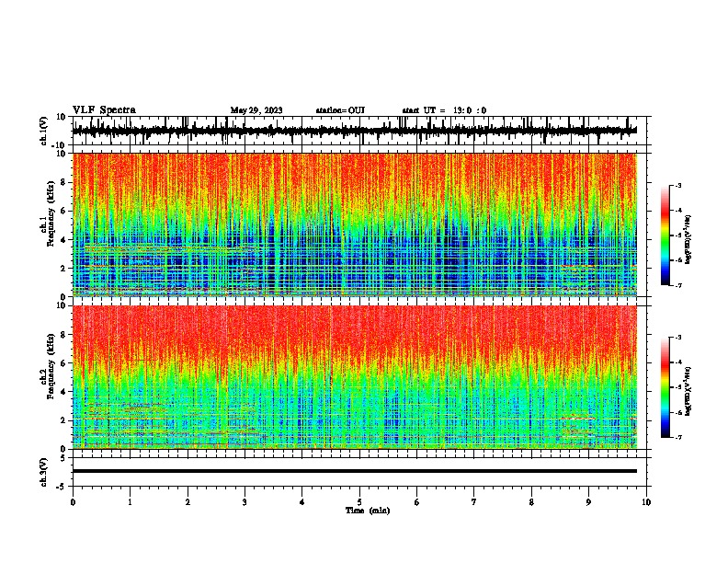Click inside the ch.1 spectrogram panel

coord(355,224)
